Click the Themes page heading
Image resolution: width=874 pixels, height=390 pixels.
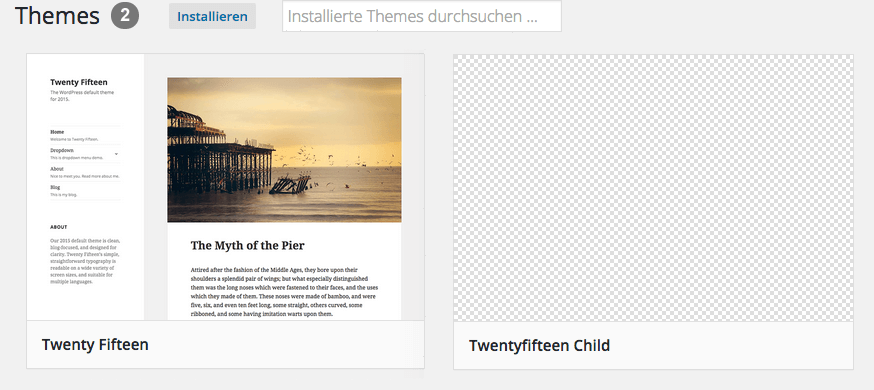click(x=57, y=16)
